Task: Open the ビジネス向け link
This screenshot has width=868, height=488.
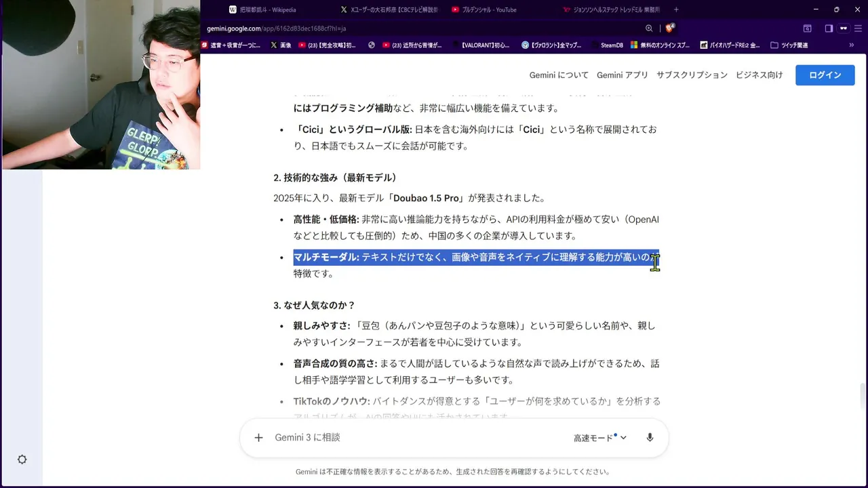Action: pyautogui.click(x=759, y=75)
